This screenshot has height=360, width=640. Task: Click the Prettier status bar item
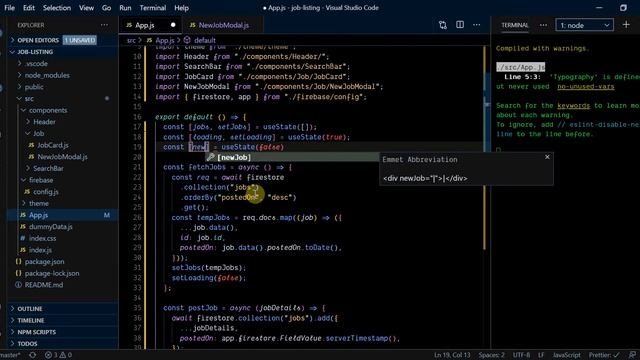604,355
